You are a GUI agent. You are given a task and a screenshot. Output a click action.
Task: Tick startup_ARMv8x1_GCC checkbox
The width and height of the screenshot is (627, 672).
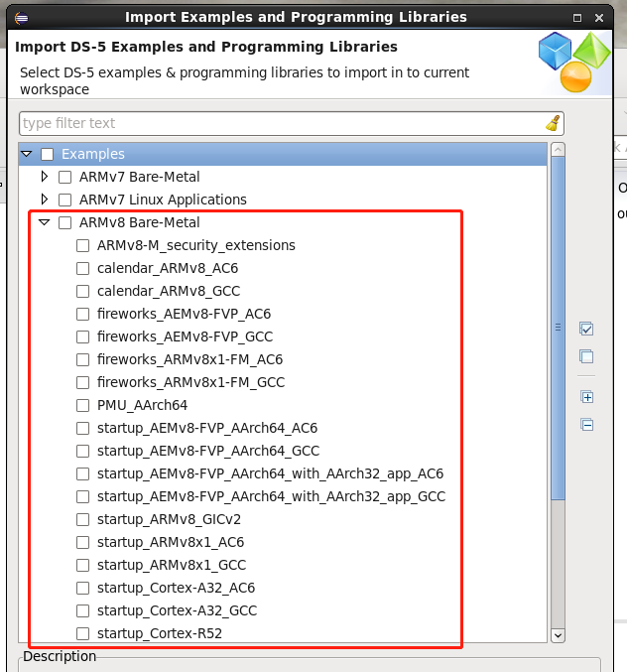pos(82,565)
